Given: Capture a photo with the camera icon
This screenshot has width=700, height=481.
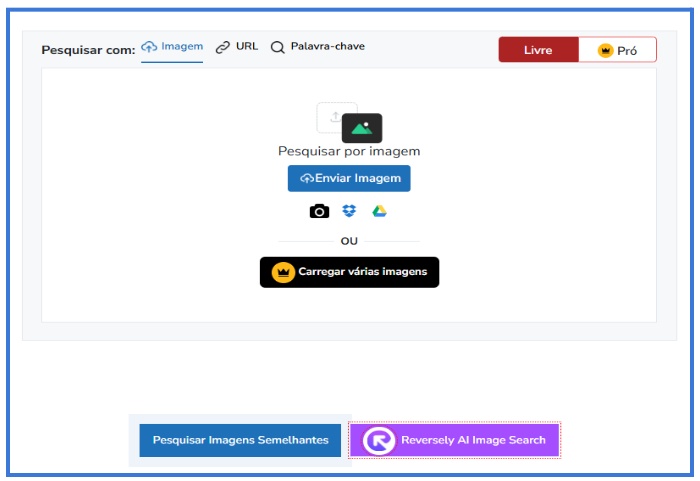Looking at the screenshot, I should (319, 211).
